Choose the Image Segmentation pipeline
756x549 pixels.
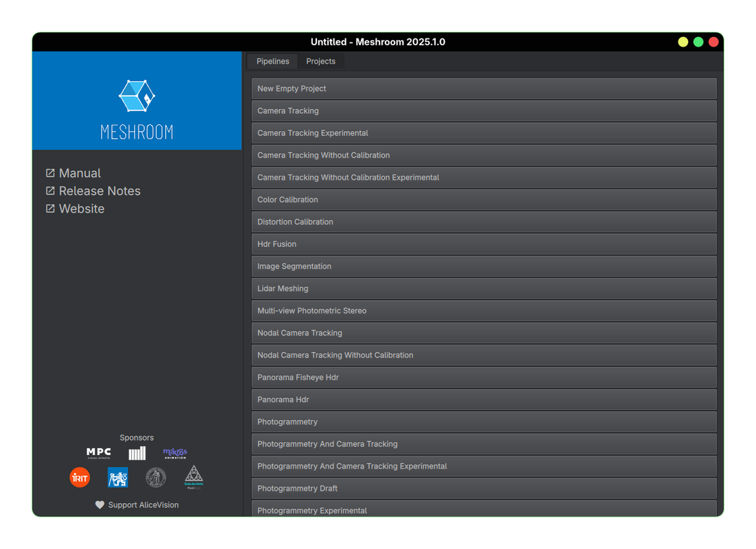point(484,266)
